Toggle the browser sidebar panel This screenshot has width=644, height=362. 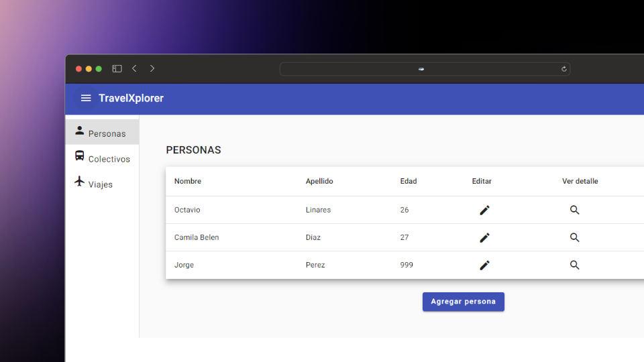[x=117, y=68]
